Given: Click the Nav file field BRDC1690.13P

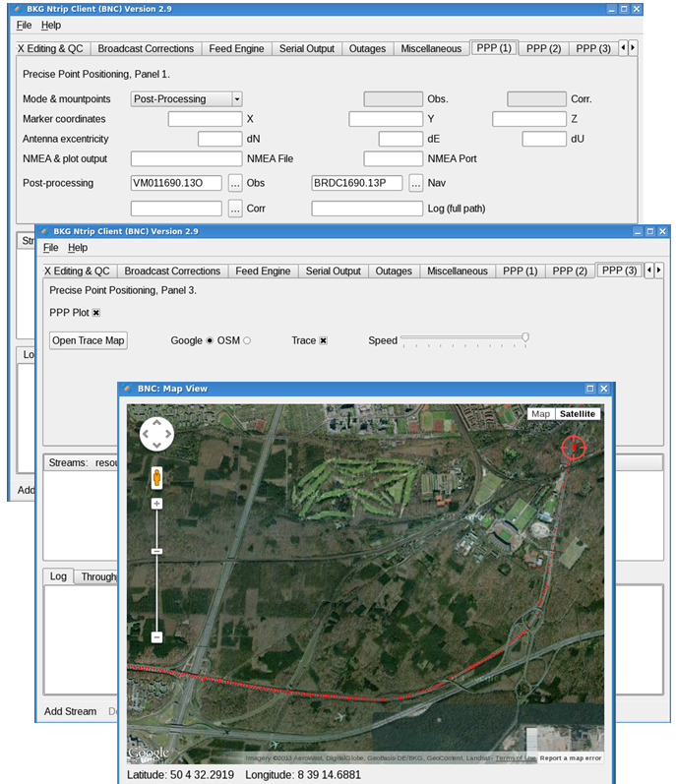Looking at the screenshot, I should 356,183.
